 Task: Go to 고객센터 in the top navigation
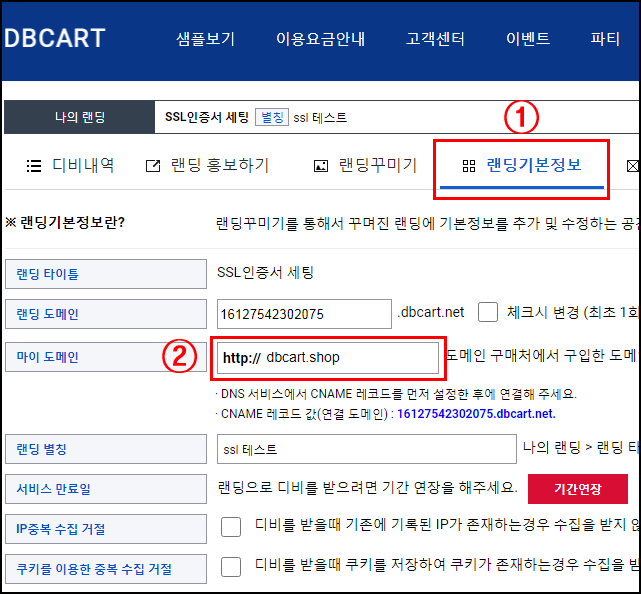coord(435,40)
